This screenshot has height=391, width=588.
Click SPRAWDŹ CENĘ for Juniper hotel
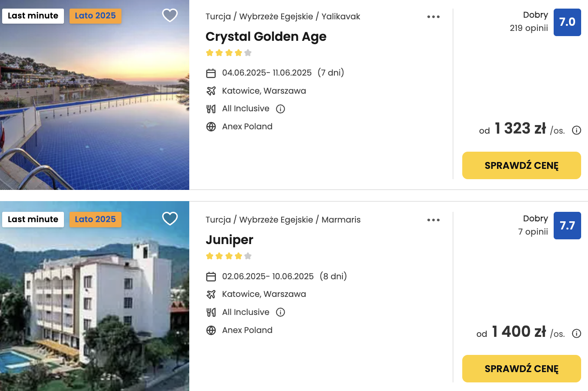click(521, 369)
